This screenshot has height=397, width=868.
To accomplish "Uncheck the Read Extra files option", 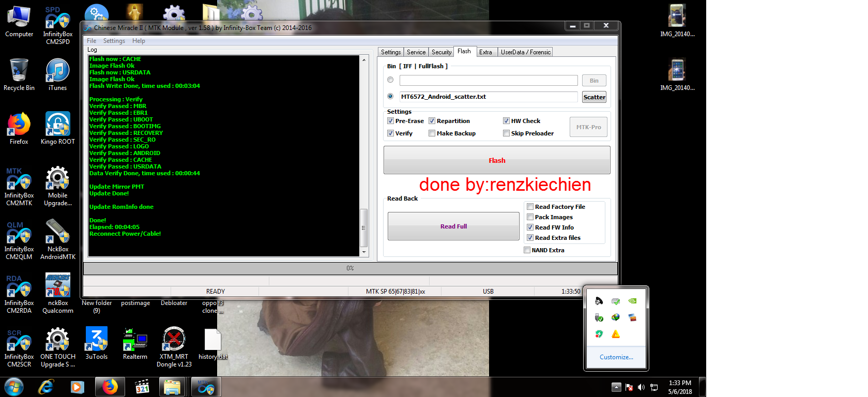I will click(530, 238).
